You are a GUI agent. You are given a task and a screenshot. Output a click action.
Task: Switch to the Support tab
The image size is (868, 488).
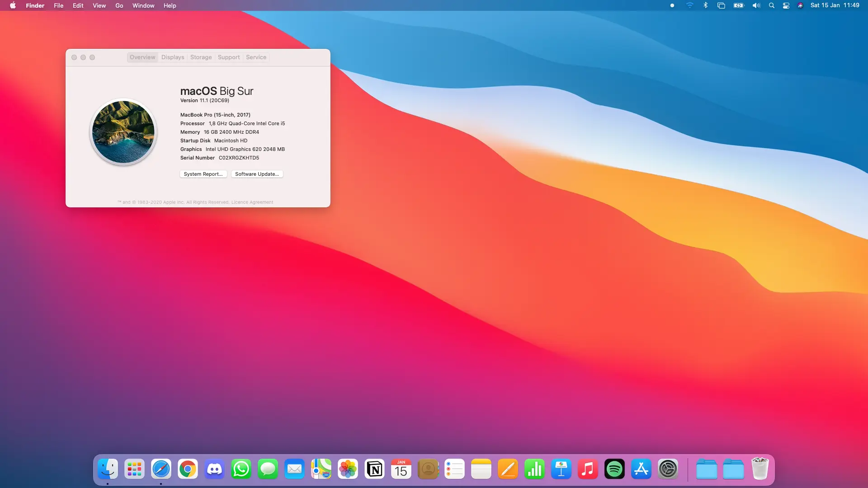point(229,57)
